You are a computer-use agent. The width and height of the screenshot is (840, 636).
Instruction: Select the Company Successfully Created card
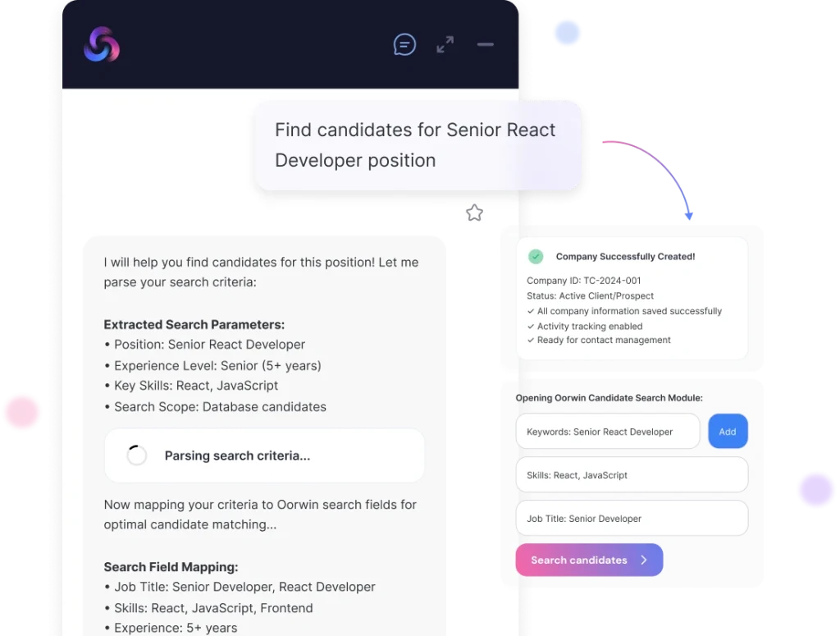point(632,298)
